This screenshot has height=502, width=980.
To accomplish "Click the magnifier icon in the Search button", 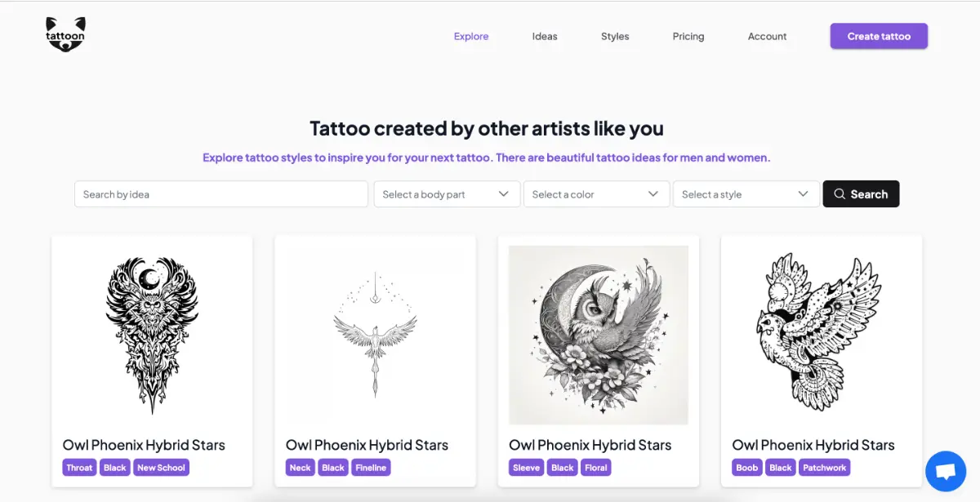I will pos(839,194).
